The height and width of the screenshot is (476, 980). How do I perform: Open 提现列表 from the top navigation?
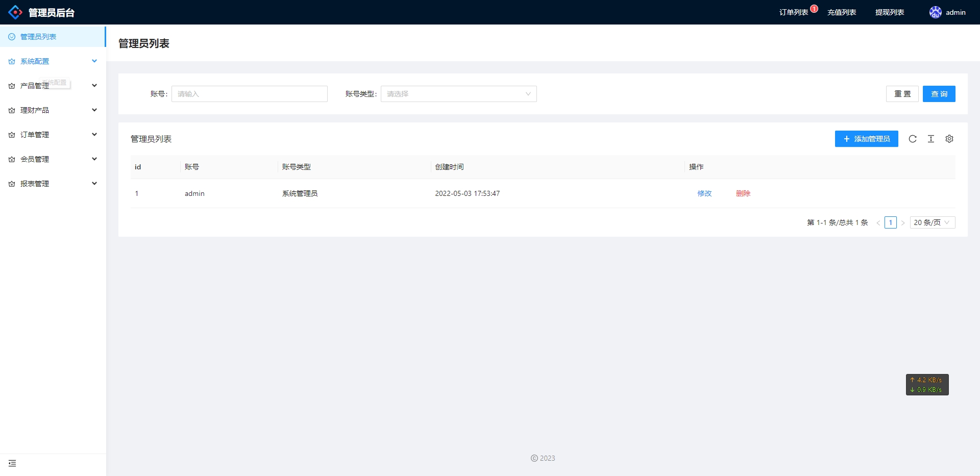pyautogui.click(x=889, y=12)
